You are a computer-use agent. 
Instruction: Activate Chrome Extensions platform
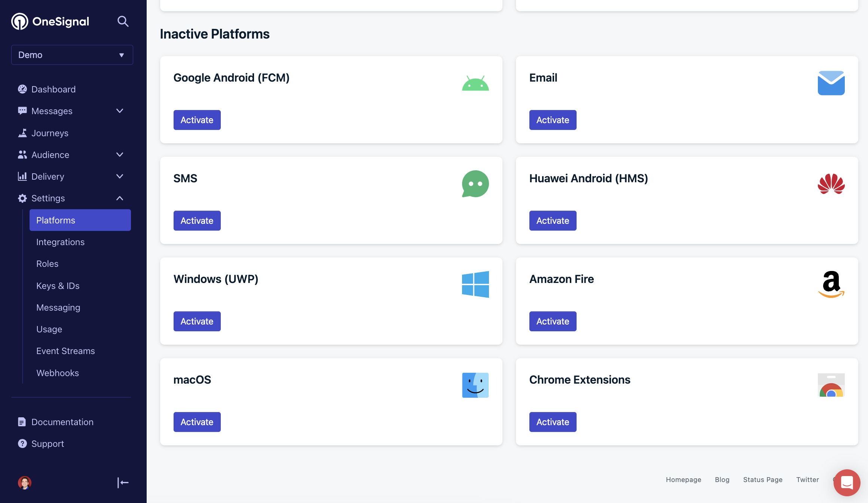tap(553, 422)
